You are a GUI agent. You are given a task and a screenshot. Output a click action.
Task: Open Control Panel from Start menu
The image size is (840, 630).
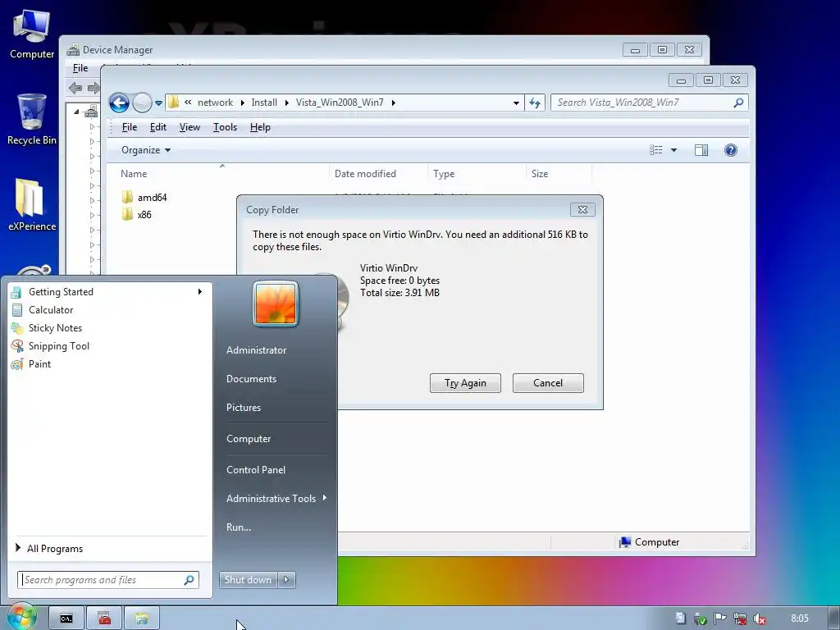click(256, 470)
